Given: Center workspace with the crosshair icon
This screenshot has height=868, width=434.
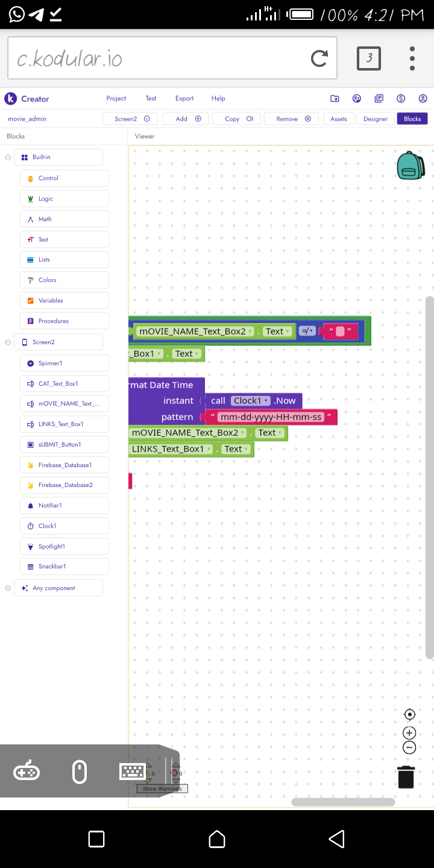Looking at the screenshot, I should pos(409,714).
